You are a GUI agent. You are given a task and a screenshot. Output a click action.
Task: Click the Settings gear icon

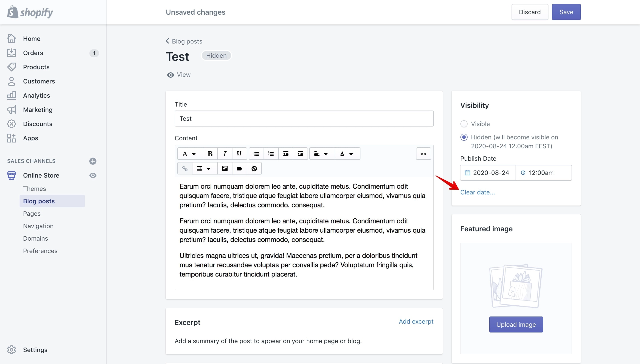pos(12,350)
